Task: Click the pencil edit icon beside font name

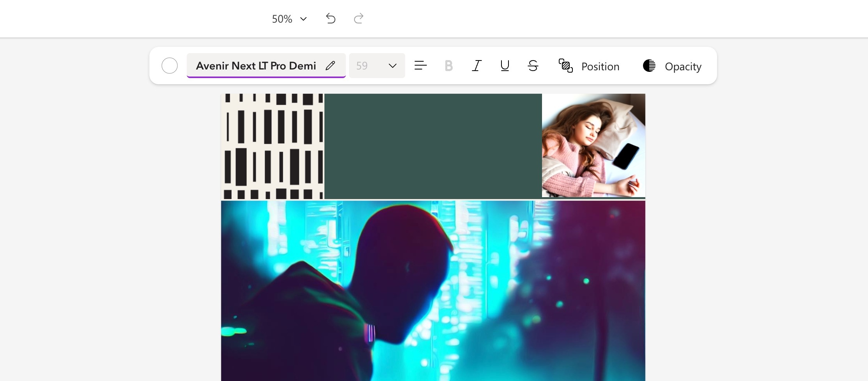Action: pos(330,66)
